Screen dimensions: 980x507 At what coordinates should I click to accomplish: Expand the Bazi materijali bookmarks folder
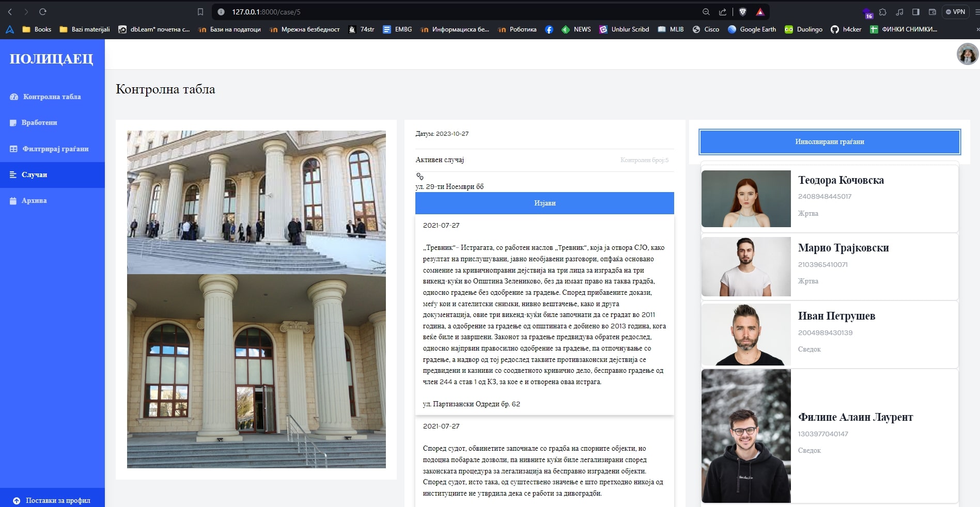(85, 29)
